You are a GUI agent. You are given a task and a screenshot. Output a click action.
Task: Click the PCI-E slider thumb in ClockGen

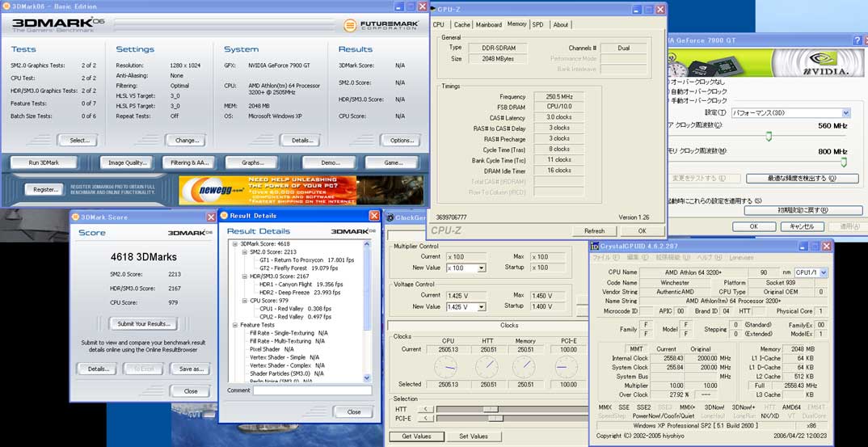[x=495, y=418]
